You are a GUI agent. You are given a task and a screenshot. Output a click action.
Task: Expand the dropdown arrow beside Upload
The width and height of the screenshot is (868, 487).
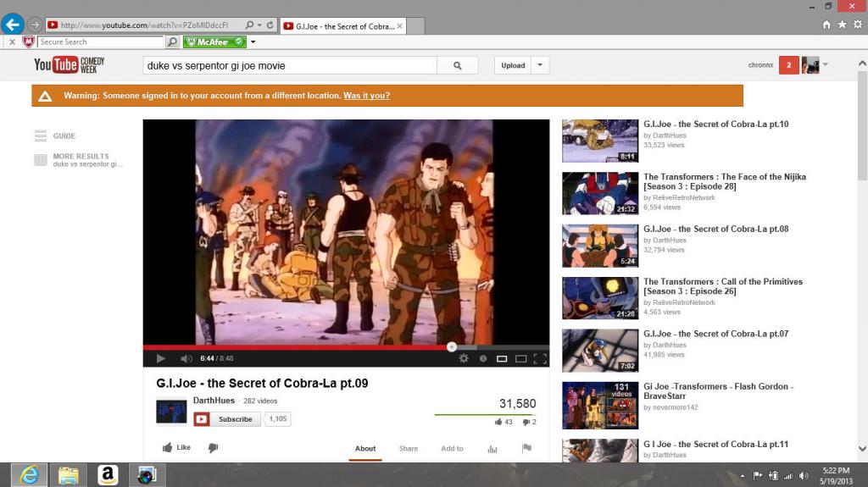pos(540,65)
